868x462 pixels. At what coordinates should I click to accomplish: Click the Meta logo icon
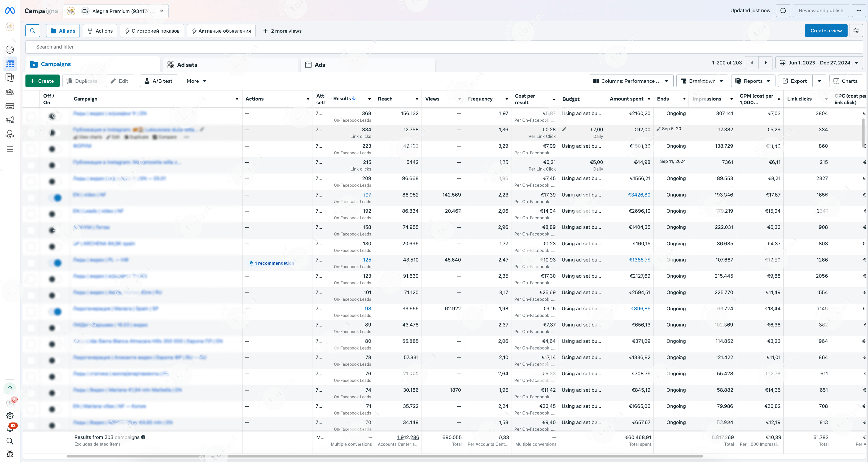10,11
